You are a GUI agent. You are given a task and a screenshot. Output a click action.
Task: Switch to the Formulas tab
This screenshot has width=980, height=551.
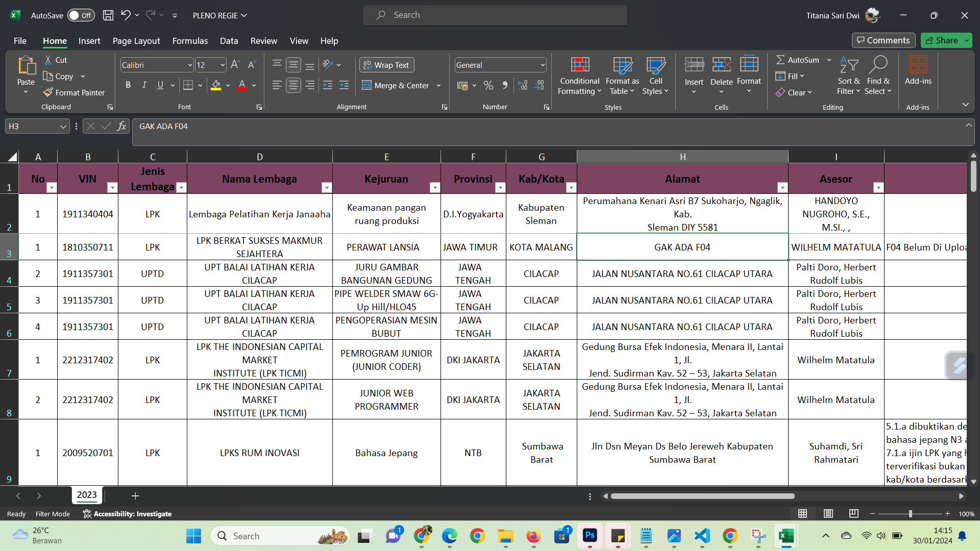pos(190,40)
